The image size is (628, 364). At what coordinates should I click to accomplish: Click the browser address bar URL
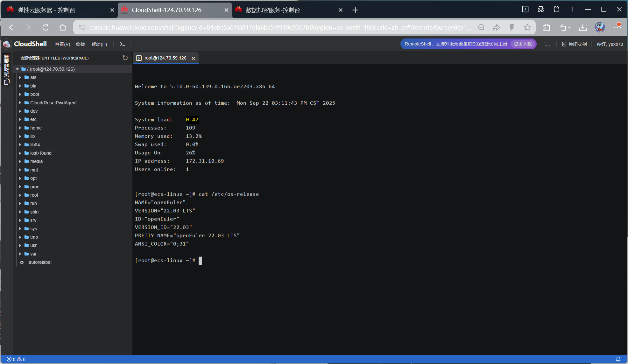280,27
